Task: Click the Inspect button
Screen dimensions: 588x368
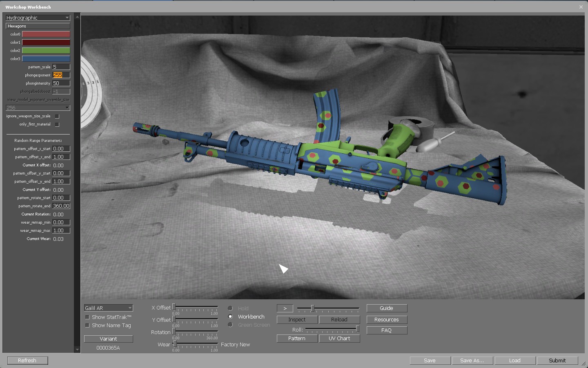Action: [297, 320]
